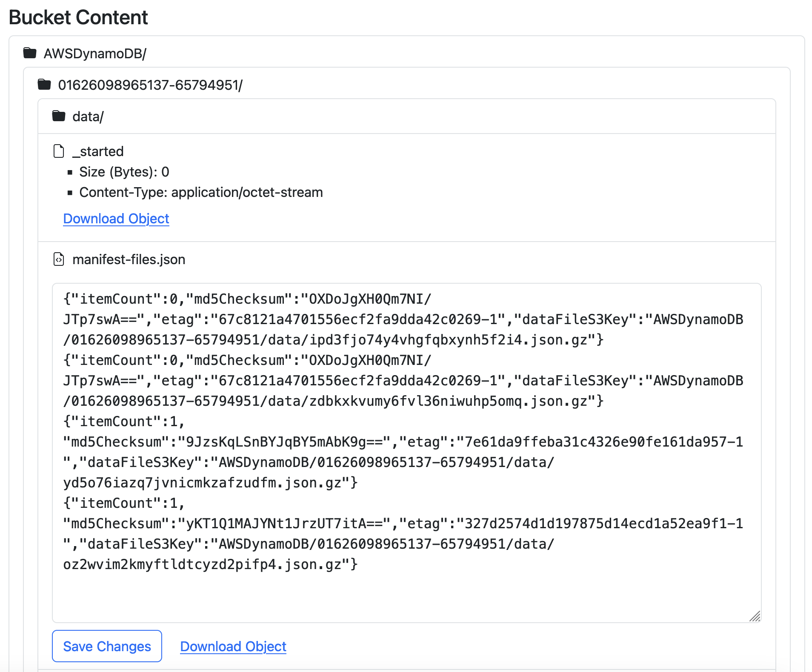Place cursor on zdbkxkvumy6fvl36niwuhp5omq.json.gz text
Image resolution: width=812 pixels, height=672 pixels.
[x=448, y=401]
